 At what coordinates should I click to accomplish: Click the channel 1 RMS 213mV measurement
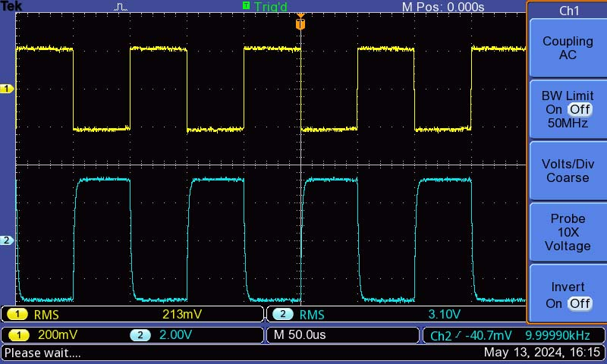coord(133,315)
